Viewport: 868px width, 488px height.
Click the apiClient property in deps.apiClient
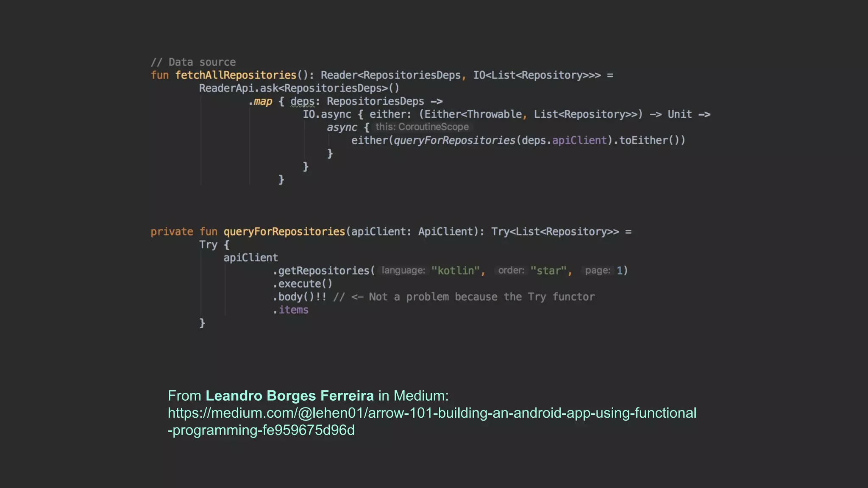pyautogui.click(x=579, y=141)
